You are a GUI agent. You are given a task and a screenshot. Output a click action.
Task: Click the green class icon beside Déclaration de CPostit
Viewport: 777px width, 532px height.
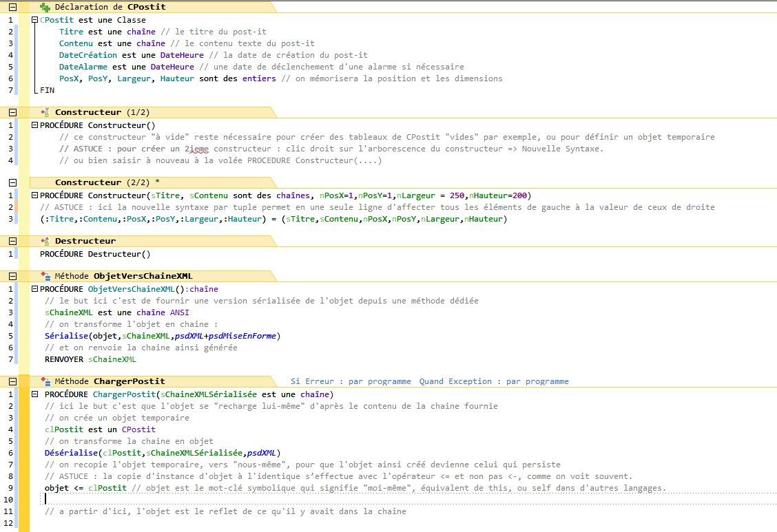point(46,7)
